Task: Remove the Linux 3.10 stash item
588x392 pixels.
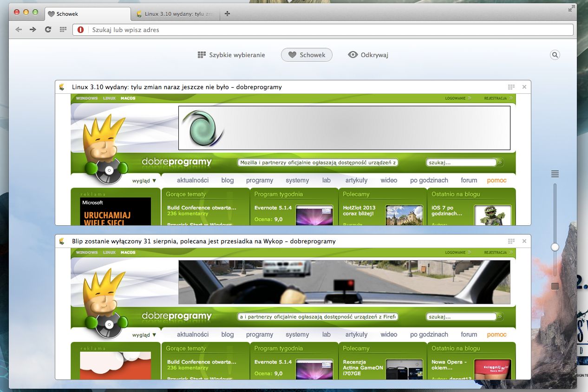Action: click(x=524, y=87)
